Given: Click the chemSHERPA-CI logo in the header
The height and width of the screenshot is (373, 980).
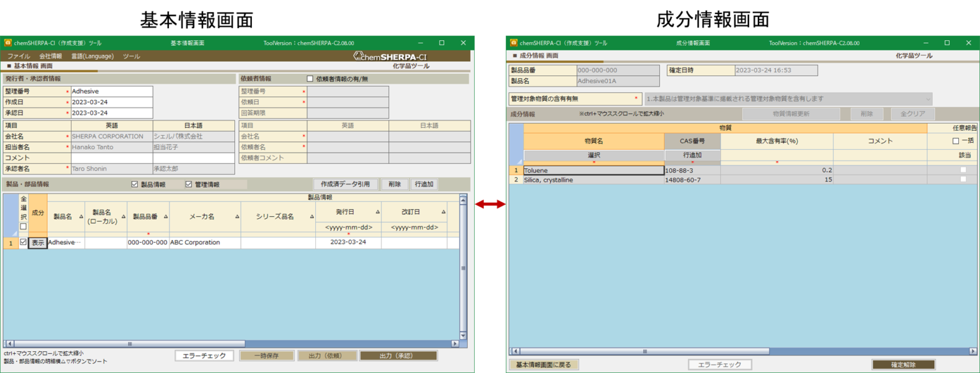Looking at the screenshot, I should (x=390, y=56).
